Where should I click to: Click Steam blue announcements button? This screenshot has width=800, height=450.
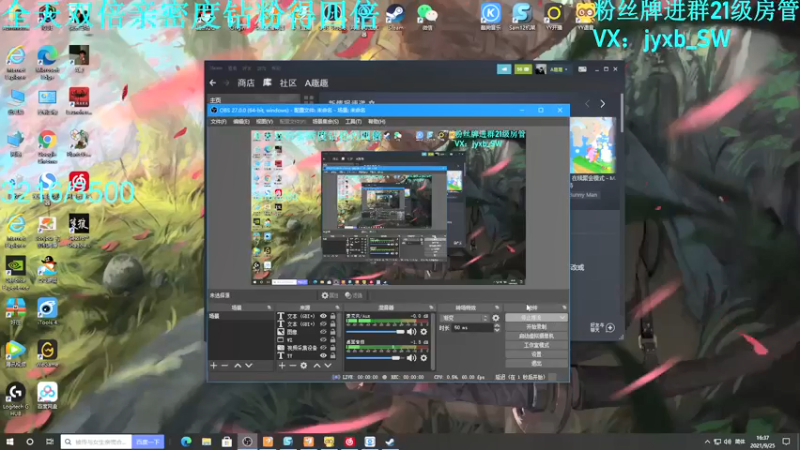[504, 69]
